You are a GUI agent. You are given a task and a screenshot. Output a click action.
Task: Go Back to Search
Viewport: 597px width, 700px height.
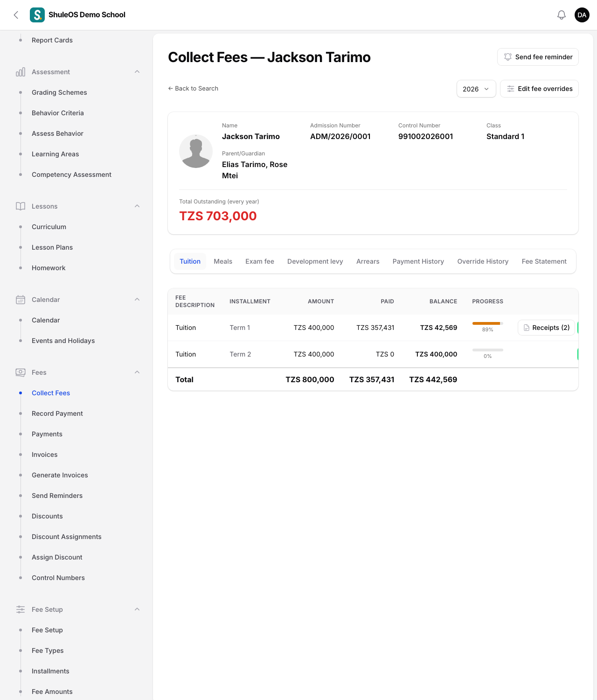193,88
